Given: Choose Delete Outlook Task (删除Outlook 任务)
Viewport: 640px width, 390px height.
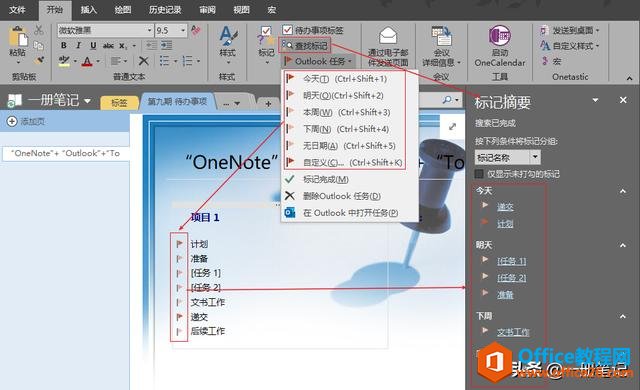Looking at the screenshot, I should 350,196.
